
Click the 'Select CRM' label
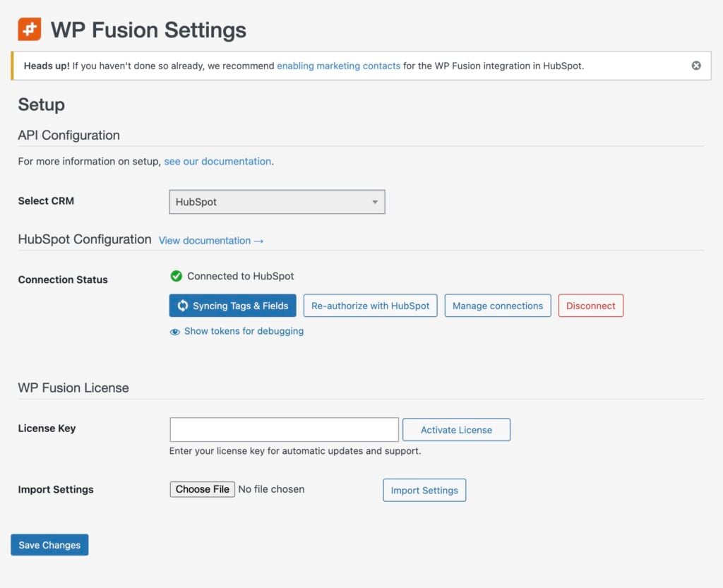pos(46,201)
